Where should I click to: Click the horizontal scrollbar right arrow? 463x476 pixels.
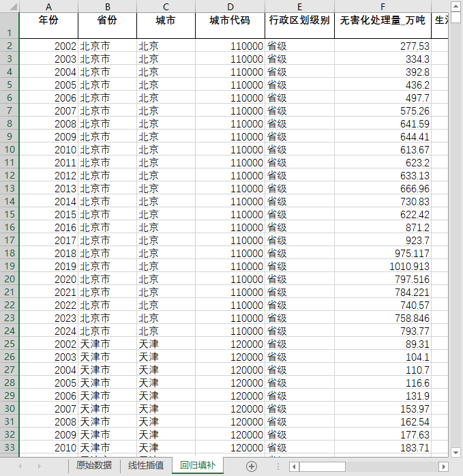444,466
